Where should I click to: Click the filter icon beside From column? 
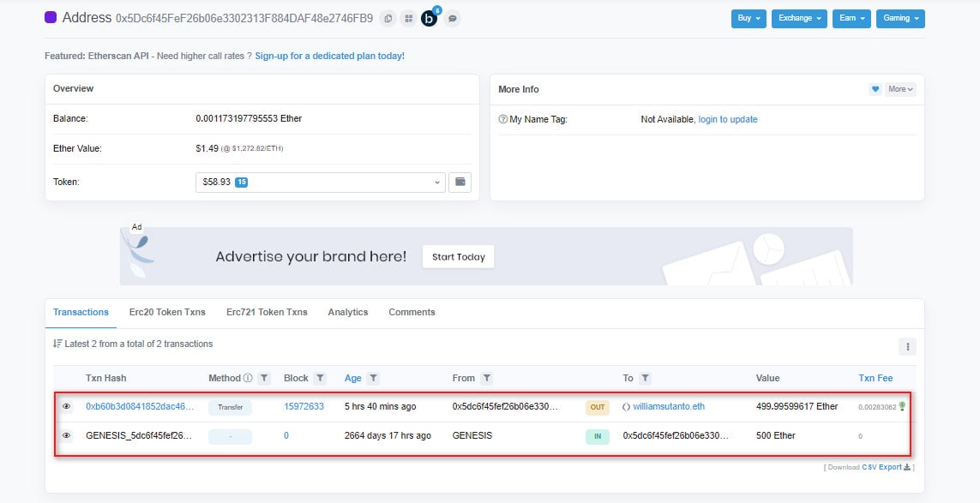[486, 378]
